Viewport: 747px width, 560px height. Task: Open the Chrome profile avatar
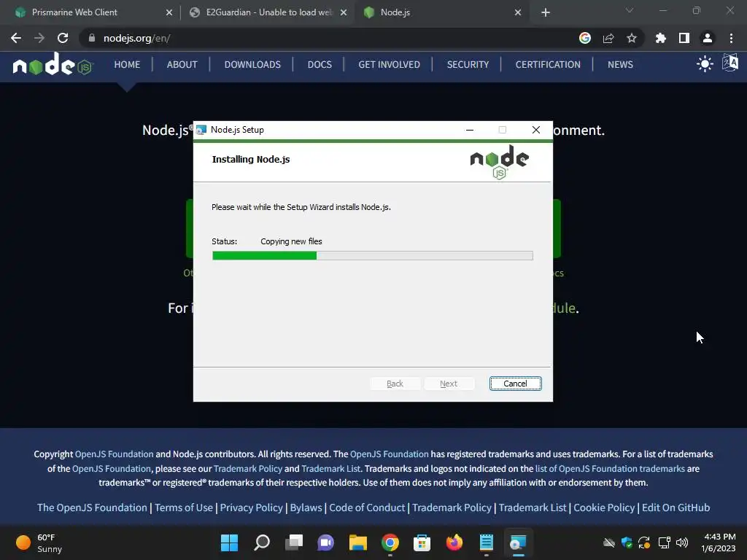(x=708, y=38)
